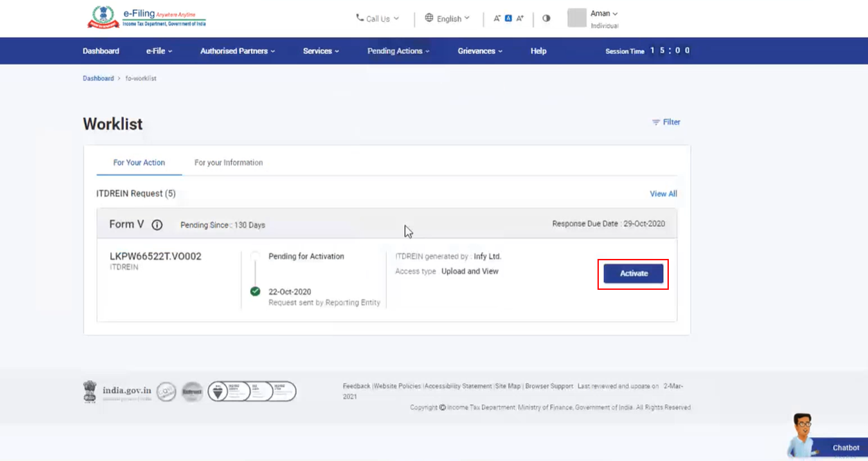Open the e-File menu
868x461 pixels.
tap(159, 51)
